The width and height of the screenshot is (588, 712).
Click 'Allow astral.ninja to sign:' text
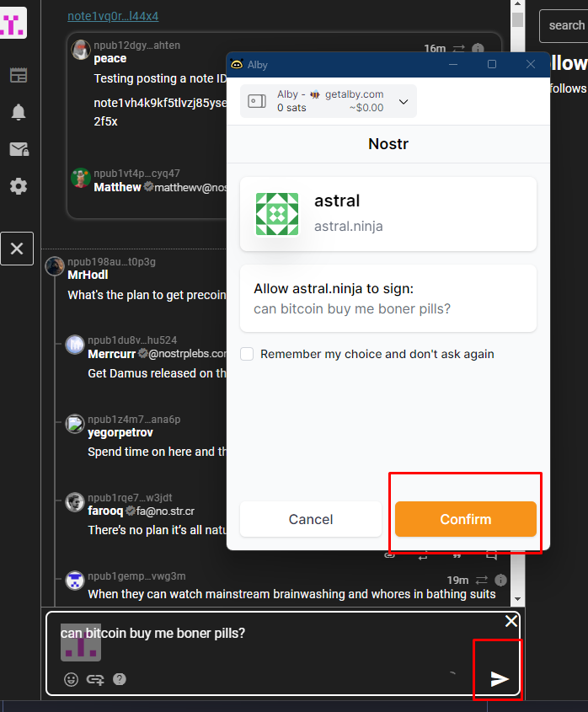click(x=334, y=288)
